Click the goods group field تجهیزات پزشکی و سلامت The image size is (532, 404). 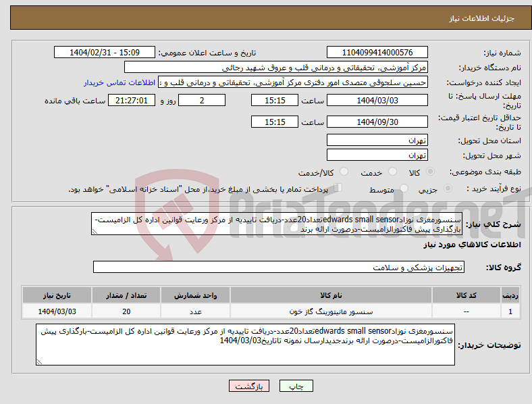tap(279, 267)
